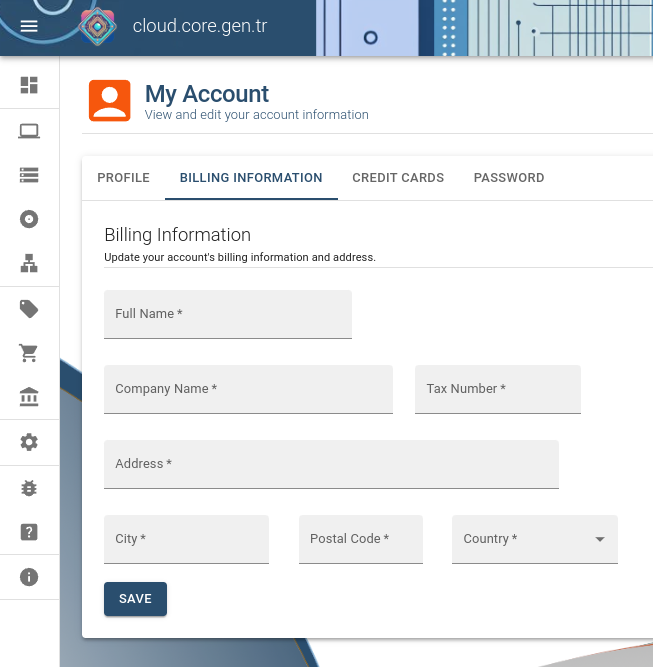The image size is (653, 667).
Task: Open the hamburger navigation menu
Action: pyautogui.click(x=29, y=27)
